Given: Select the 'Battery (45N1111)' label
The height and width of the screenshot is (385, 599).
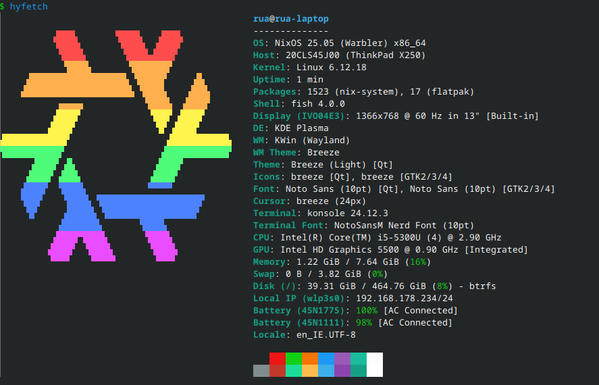Looking at the screenshot, I should point(299,323).
